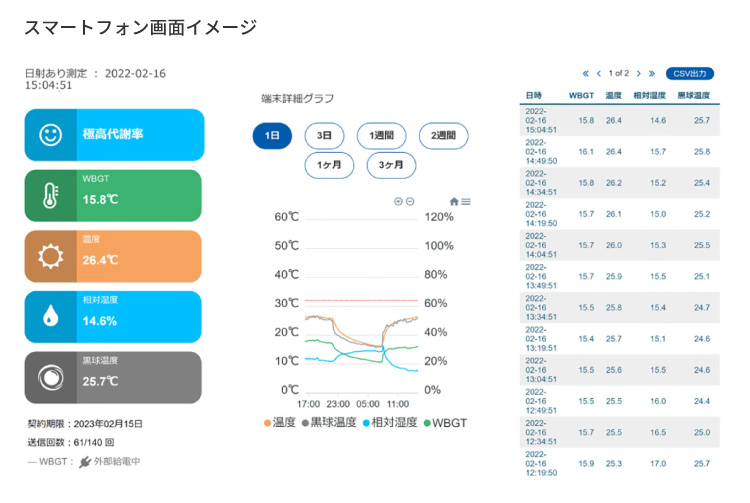Click the table row dated 13:49:51
The image size is (750, 503).
[620, 276]
